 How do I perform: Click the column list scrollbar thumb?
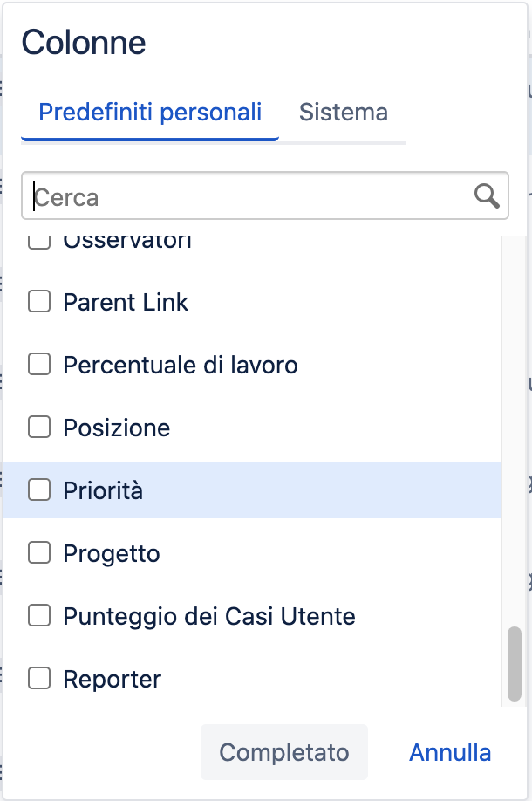[x=515, y=664]
